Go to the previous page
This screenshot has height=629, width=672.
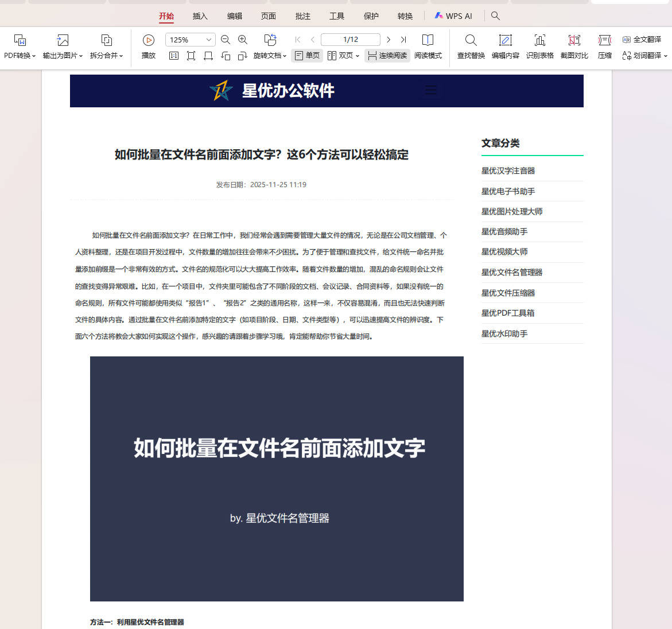coord(313,40)
